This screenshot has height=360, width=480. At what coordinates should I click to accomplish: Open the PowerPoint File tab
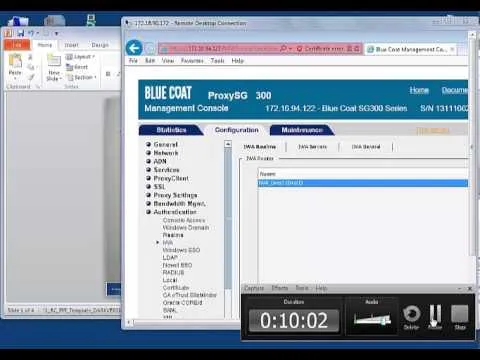coord(17,45)
